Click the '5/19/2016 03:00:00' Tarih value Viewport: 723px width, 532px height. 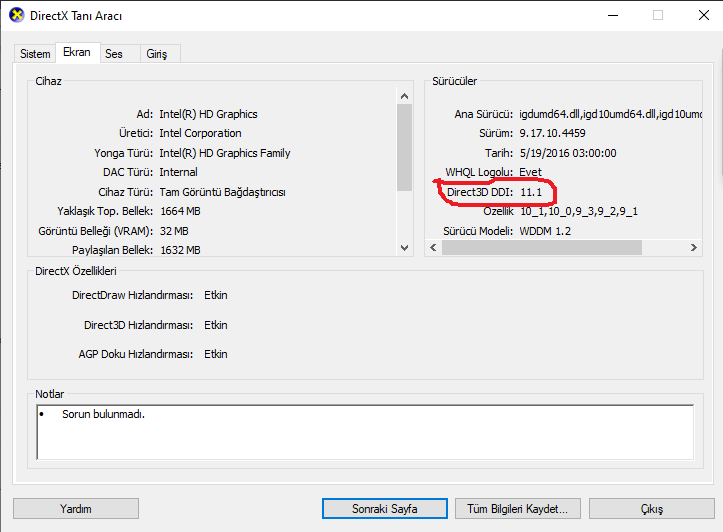tap(568, 153)
